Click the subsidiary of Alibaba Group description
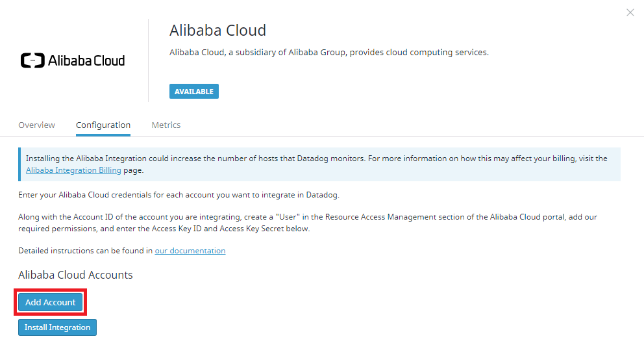The width and height of the screenshot is (644, 343). tap(328, 52)
